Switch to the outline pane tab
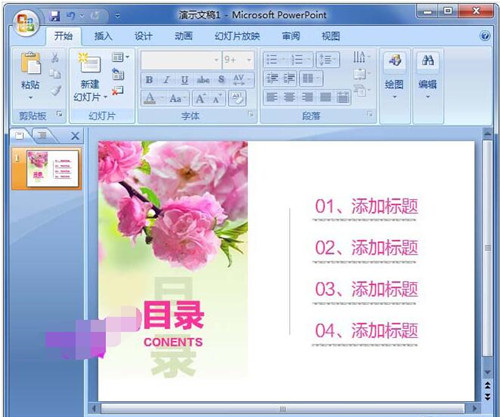500x417 pixels. pyautogui.click(x=42, y=135)
